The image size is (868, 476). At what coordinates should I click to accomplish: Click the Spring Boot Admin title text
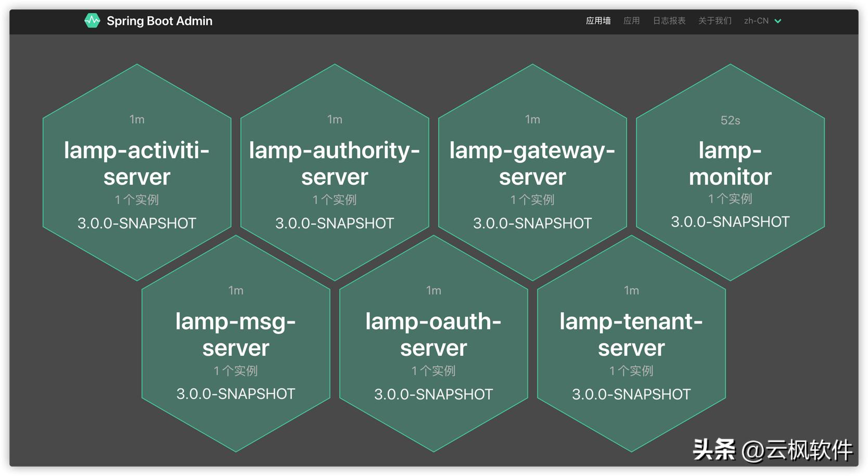coord(159,21)
